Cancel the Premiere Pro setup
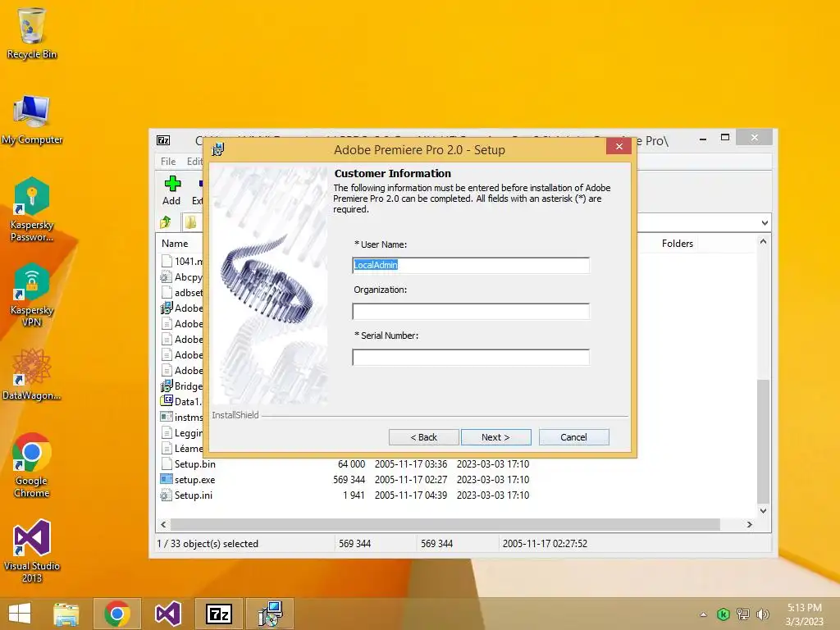This screenshot has width=840, height=630. point(573,437)
